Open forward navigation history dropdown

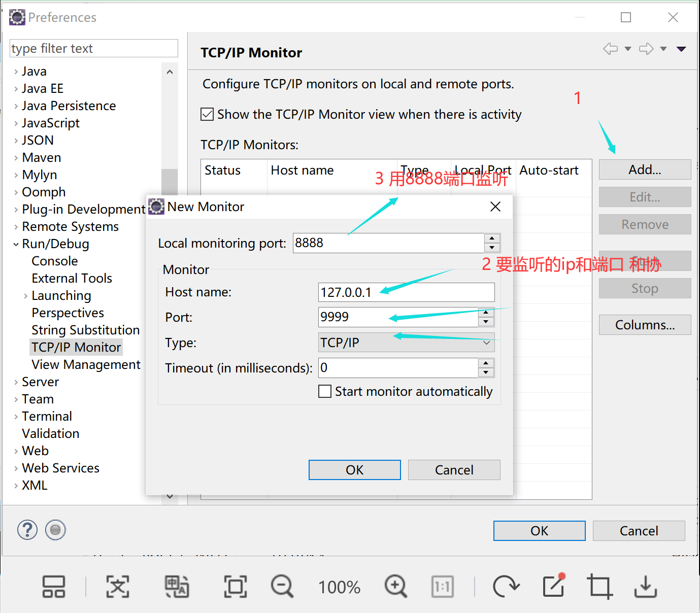[x=663, y=49]
